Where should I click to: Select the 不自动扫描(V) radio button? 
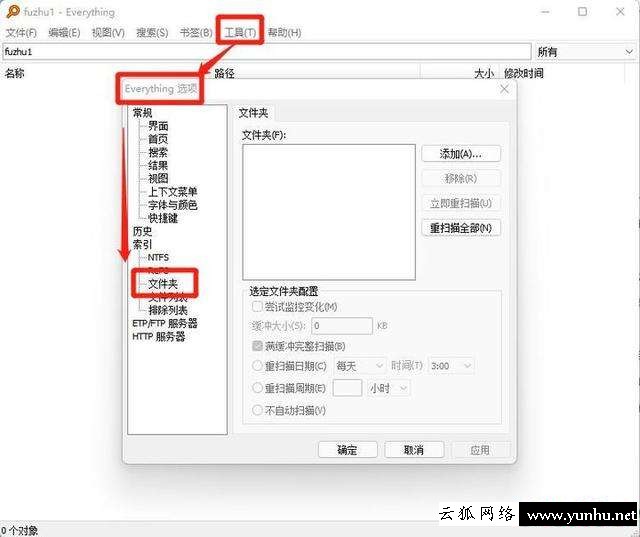(x=257, y=410)
